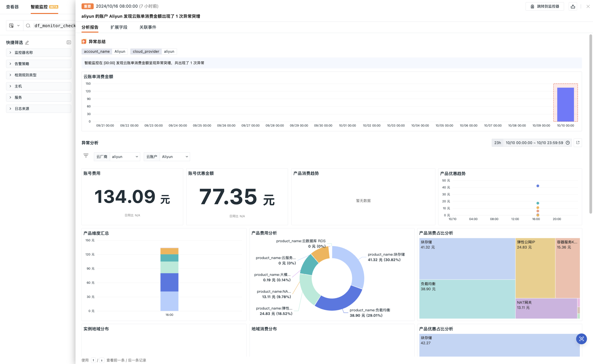Open the 查看器 tab

[12, 7]
